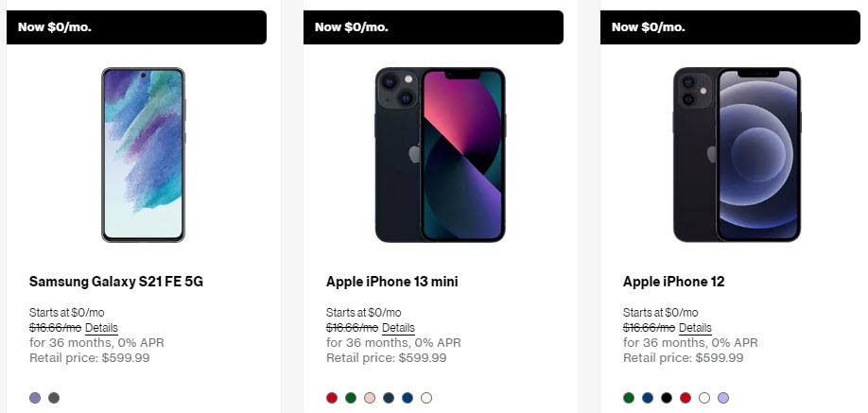
Task: Open Details link for iPhone 12 pricing
Action: pos(695,328)
